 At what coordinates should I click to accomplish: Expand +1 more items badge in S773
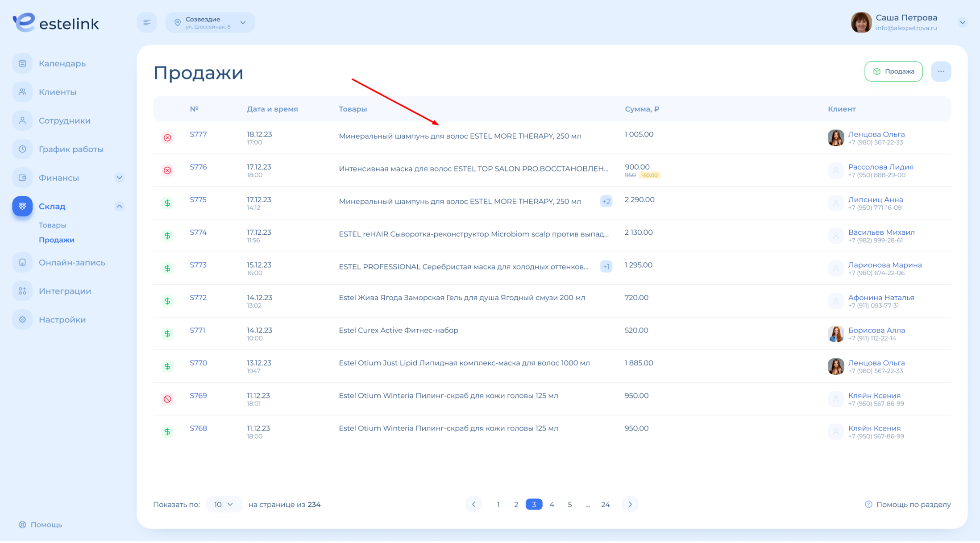(x=606, y=266)
